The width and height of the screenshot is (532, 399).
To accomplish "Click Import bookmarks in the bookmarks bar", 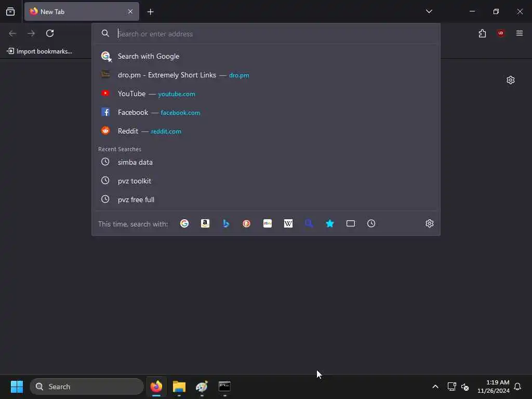I will point(39,51).
